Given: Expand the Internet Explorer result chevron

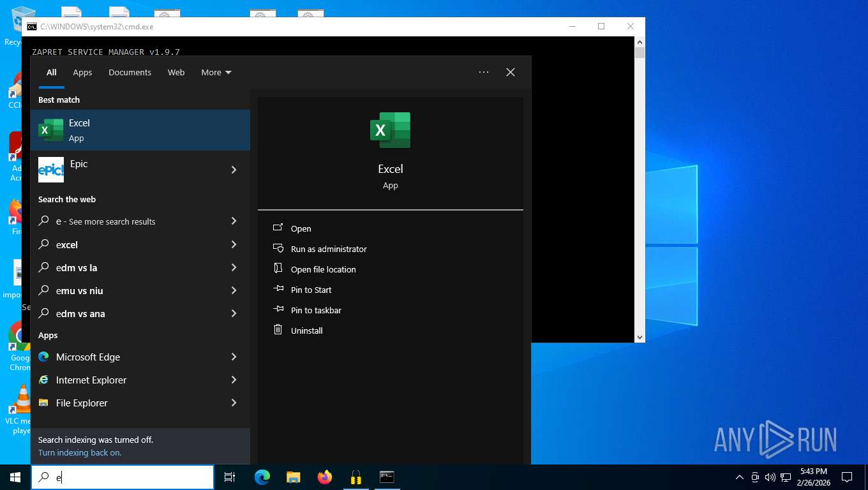Looking at the screenshot, I should pos(234,380).
